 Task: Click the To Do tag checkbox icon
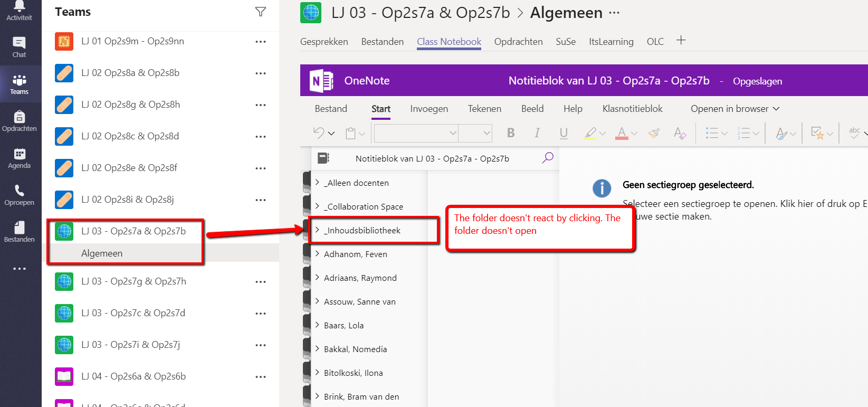(817, 133)
